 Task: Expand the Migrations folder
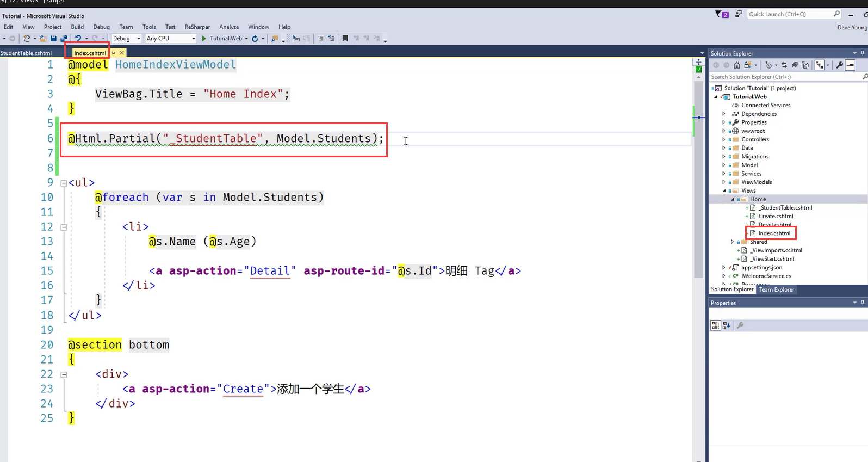pos(723,156)
